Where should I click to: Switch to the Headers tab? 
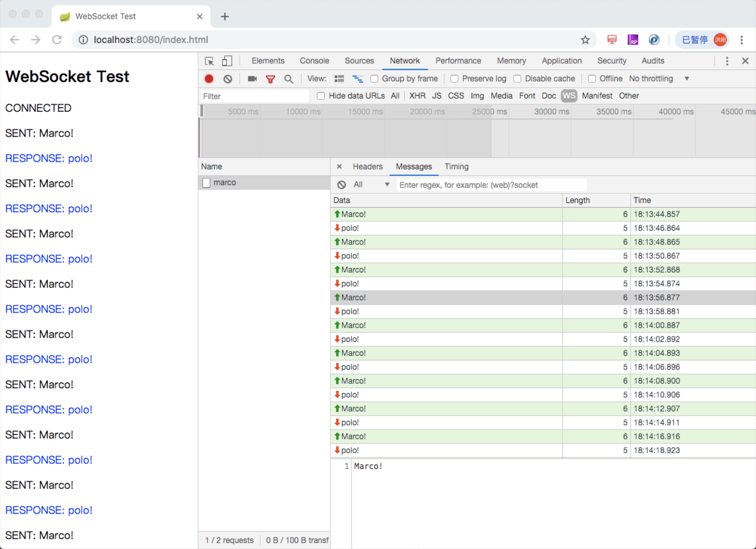(366, 166)
